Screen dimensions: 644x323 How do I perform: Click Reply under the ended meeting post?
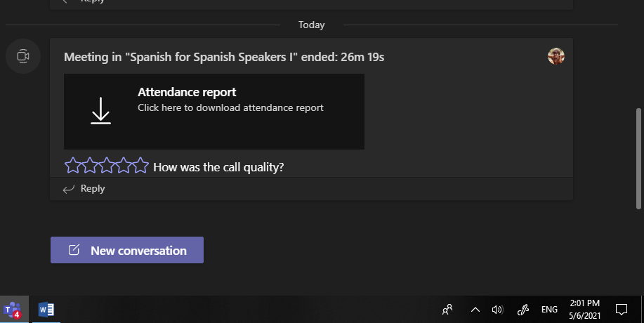pyautogui.click(x=84, y=188)
